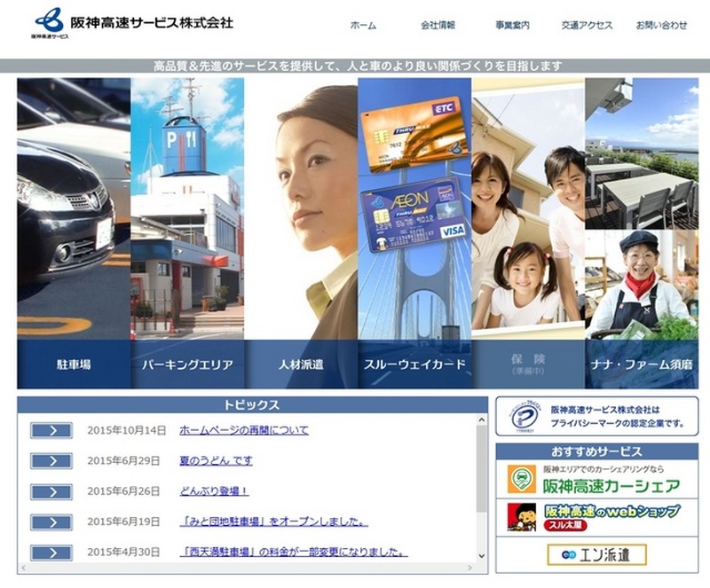Click arrow icon beside 2015年6月26日 entry
Screen dimensions: 710x588
51,491
